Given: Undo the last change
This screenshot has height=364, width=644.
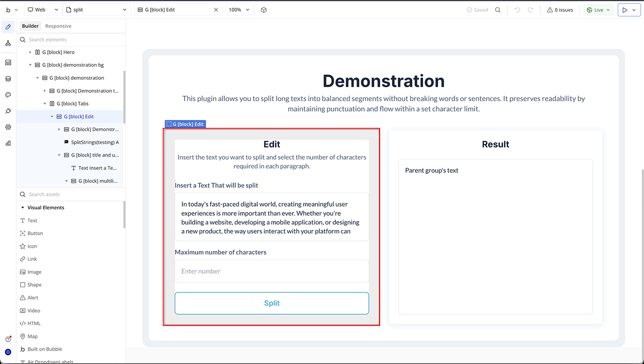Looking at the screenshot, I should [x=517, y=10].
